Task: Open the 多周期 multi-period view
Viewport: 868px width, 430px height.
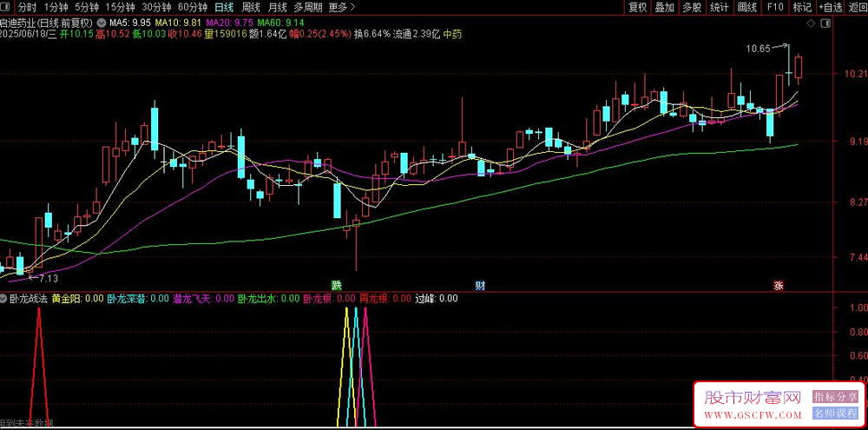Action: (308, 7)
